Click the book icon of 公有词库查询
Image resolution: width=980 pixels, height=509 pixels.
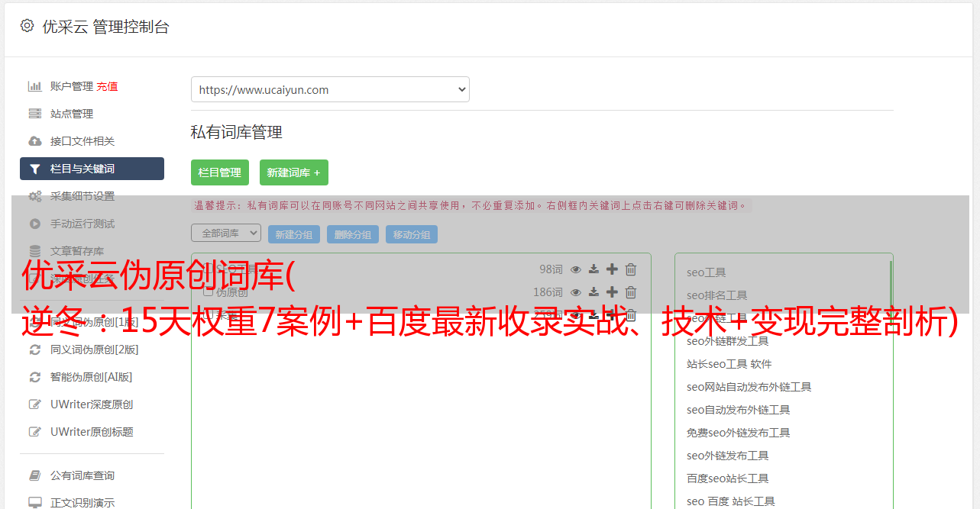(x=35, y=475)
